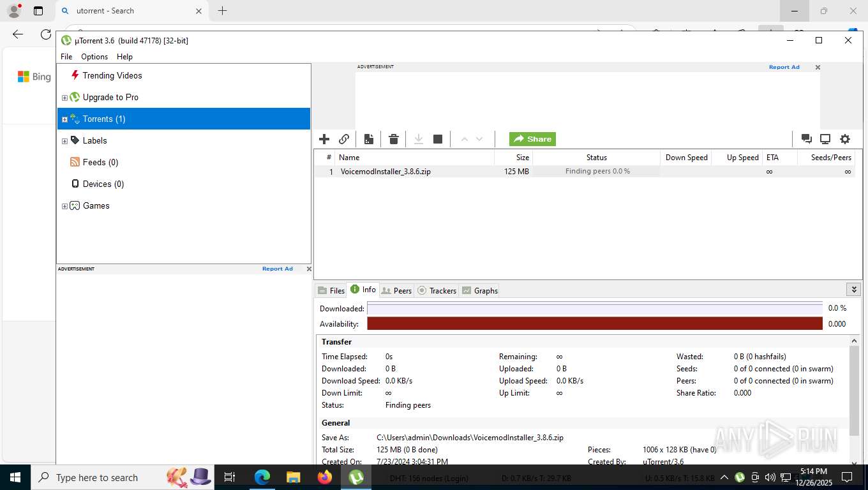Click the Create New Torrent icon

[369, 139]
